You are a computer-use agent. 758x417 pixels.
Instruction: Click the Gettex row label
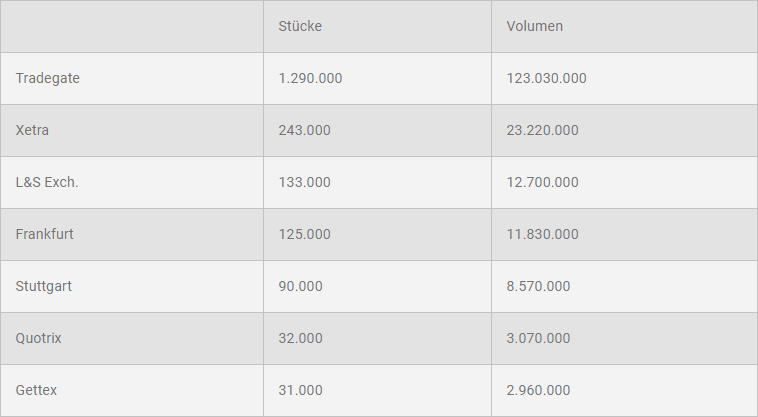point(36,390)
